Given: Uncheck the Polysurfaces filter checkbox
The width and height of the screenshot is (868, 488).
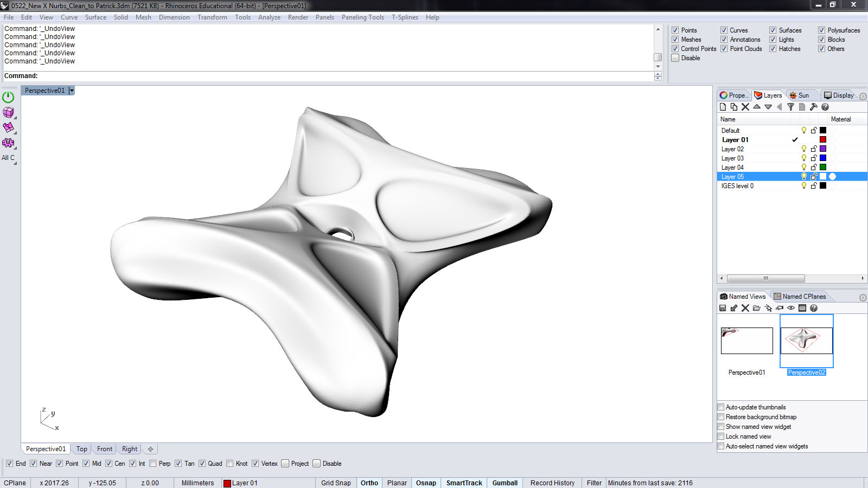Looking at the screenshot, I should (822, 30).
